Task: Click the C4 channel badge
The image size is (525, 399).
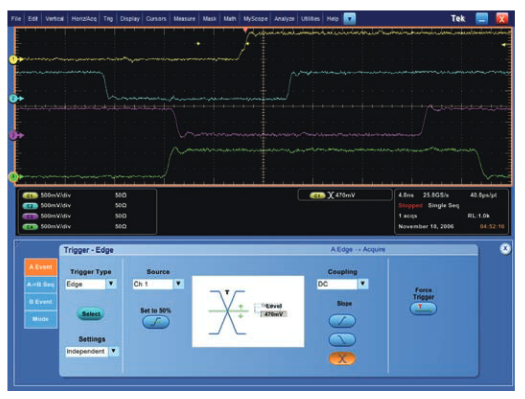Action: tap(30, 227)
